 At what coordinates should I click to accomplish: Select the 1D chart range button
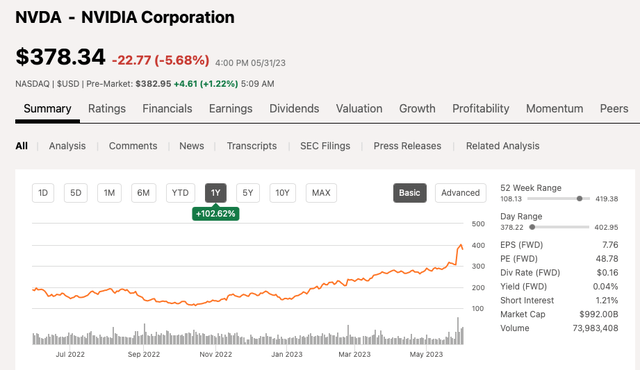point(43,193)
